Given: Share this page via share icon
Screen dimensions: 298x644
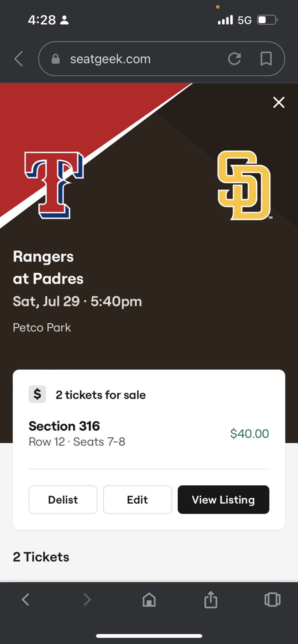Looking at the screenshot, I should 211,599.
